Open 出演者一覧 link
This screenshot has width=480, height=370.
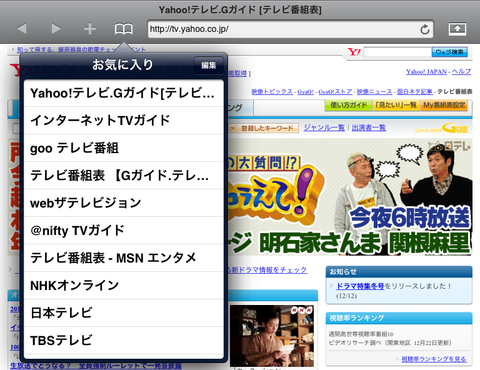click(369, 128)
